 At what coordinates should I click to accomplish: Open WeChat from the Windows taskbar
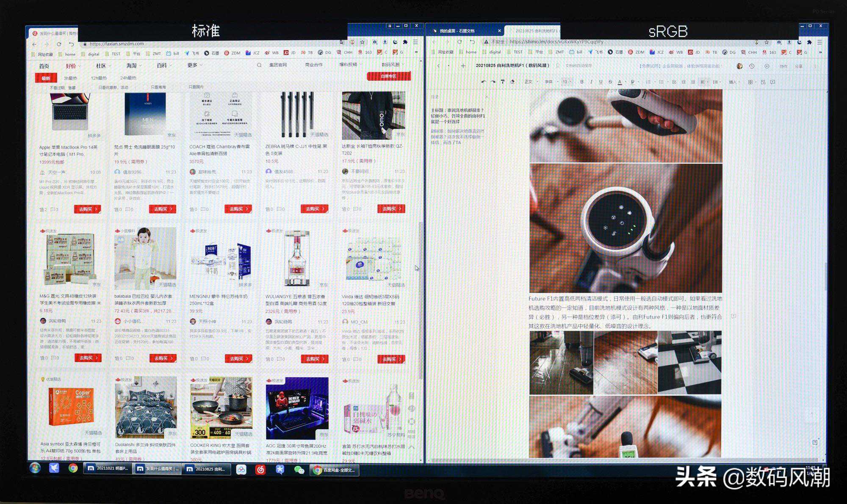coord(299,470)
